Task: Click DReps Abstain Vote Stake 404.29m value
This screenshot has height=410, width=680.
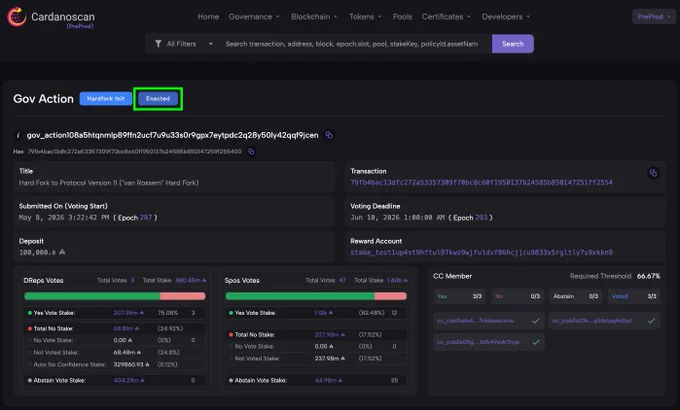Action: tap(129, 380)
